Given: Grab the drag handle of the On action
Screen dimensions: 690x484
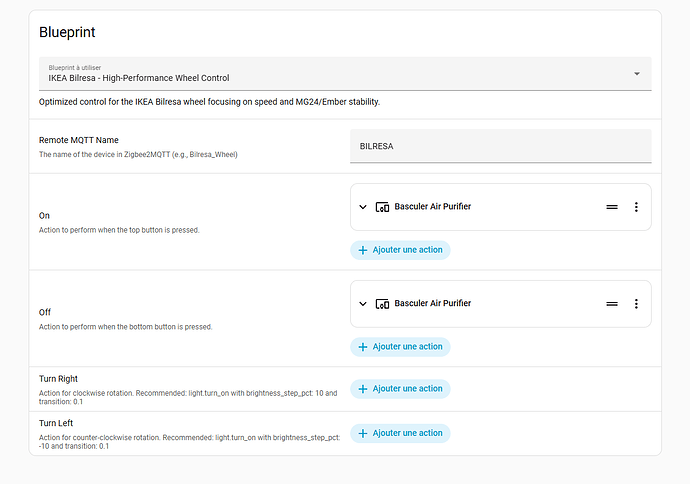Looking at the screenshot, I should [612, 207].
